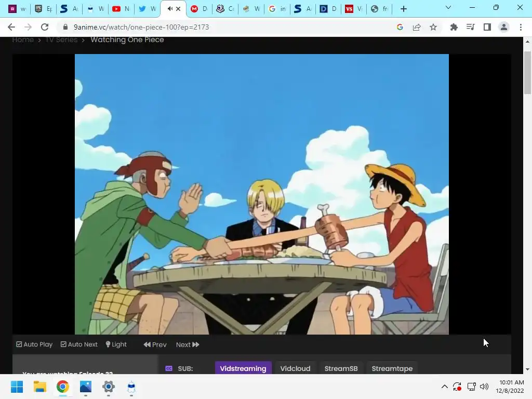Open File Explorer from the taskbar

[x=39, y=387]
